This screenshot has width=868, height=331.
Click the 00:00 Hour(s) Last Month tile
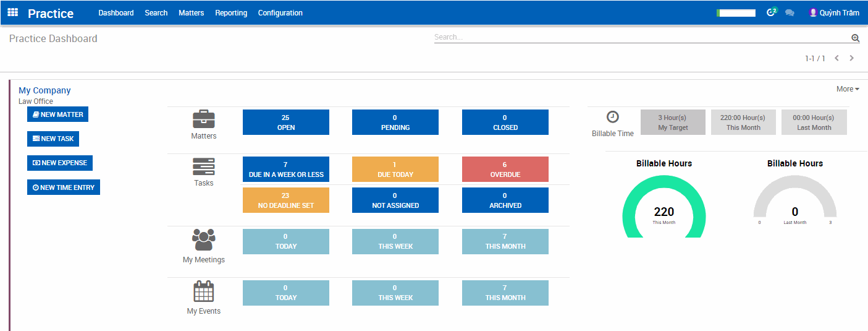[x=814, y=122]
